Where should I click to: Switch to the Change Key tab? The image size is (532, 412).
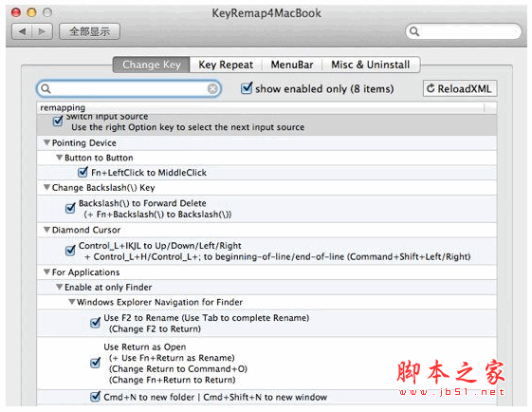pyautogui.click(x=152, y=65)
